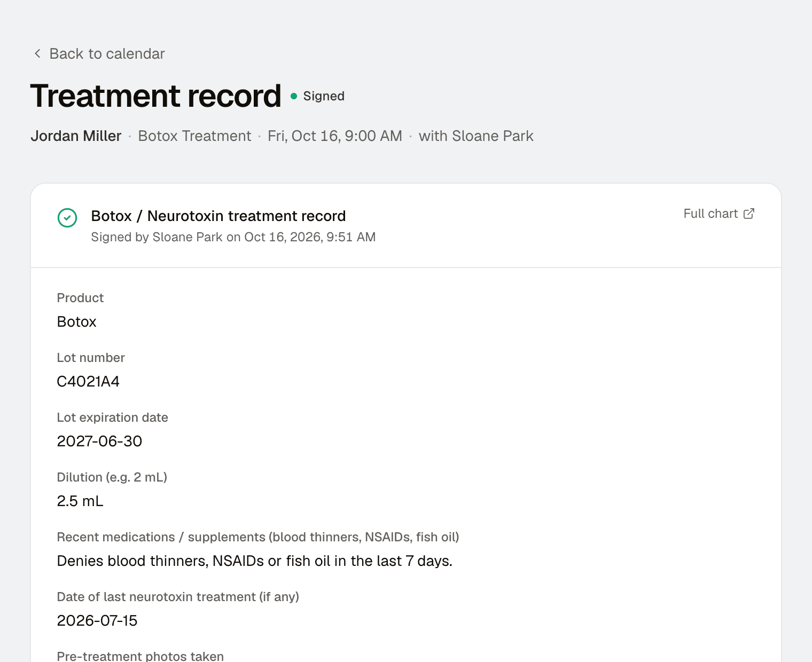812x662 pixels.
Task: Click the back chevron arrow icon
Action: click(x=37, y=53)
